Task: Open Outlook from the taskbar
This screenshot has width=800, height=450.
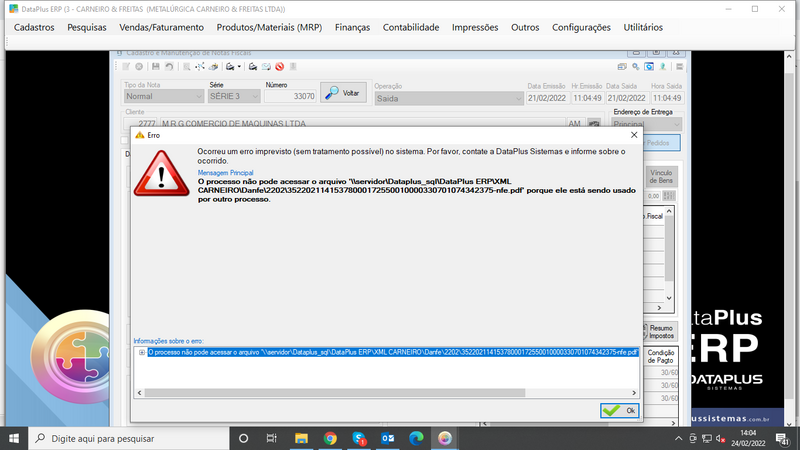Action: click(388, 438)
